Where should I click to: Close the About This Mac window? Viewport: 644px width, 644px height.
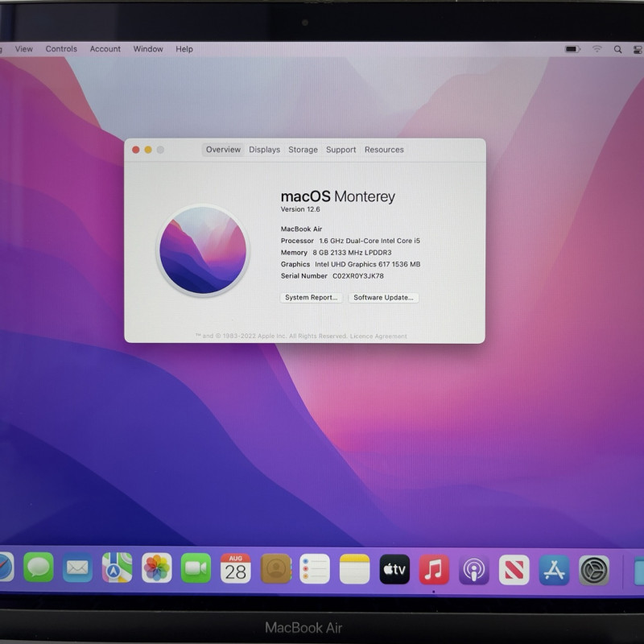(135, 150)
